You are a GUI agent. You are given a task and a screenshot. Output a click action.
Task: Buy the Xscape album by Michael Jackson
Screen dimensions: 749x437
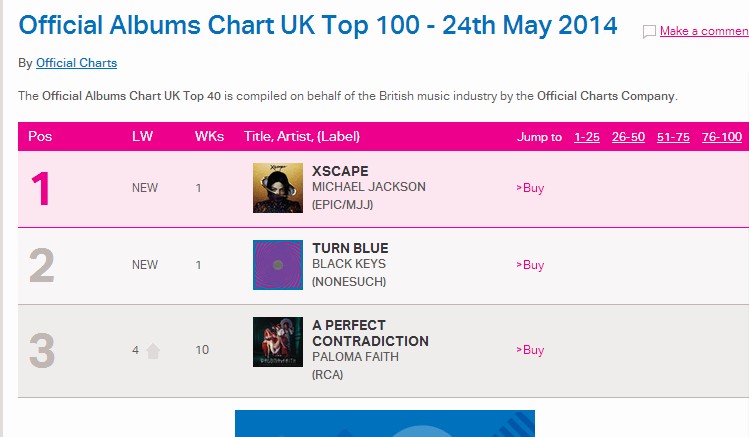(x=530, y=188)
